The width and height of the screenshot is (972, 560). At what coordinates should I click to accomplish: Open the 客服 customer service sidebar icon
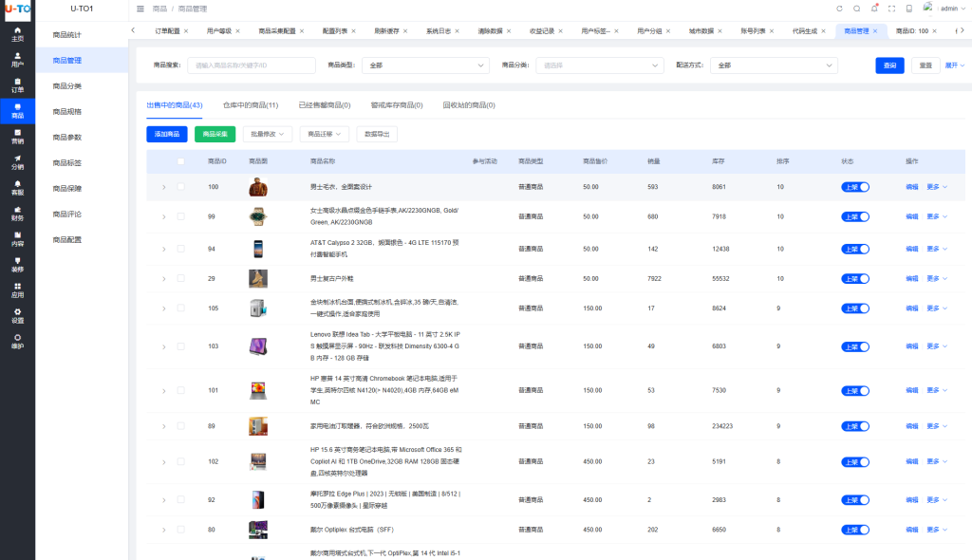click(x=17, y=188)
